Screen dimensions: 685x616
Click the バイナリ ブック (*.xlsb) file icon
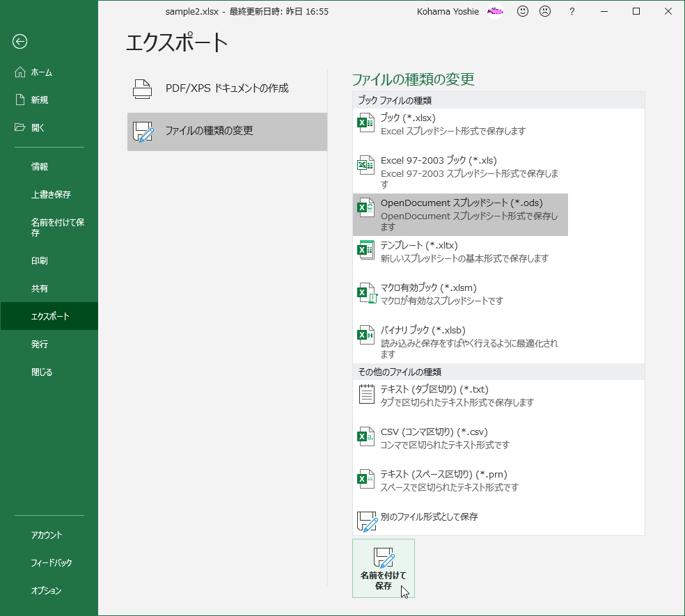(366, 335)
